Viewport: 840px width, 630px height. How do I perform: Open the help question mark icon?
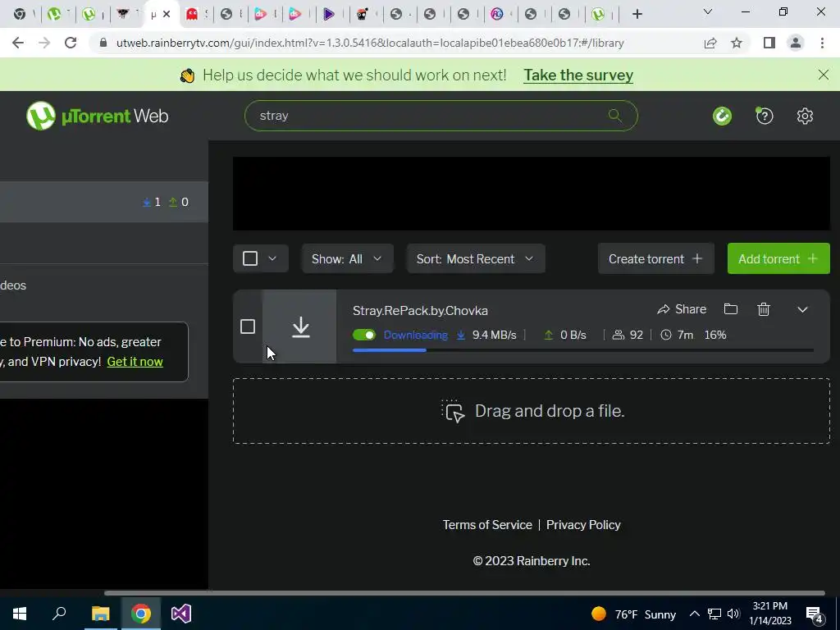(764, 116)
